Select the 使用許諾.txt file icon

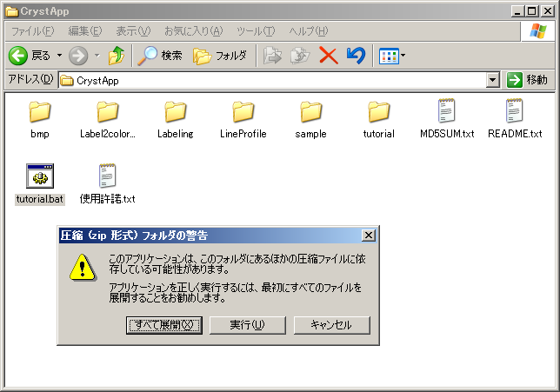point(108,176)
